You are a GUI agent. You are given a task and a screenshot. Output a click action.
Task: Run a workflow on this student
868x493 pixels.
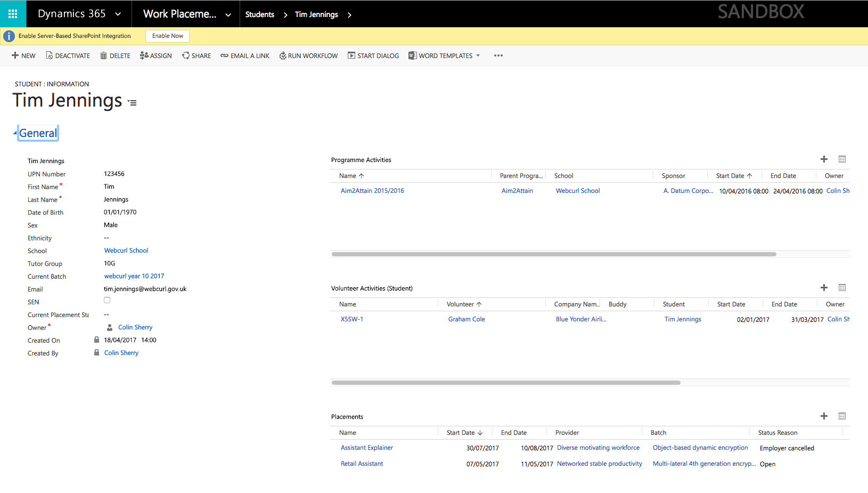point(308,55)
